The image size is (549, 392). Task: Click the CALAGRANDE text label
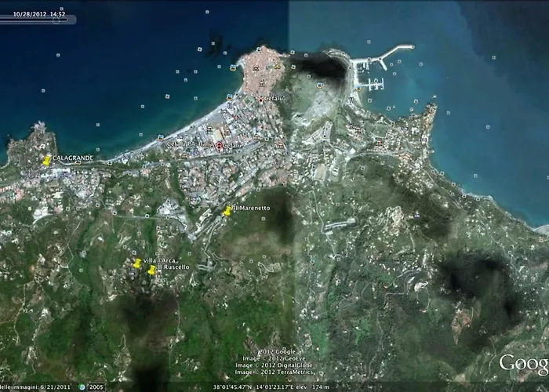pos(73,158)
